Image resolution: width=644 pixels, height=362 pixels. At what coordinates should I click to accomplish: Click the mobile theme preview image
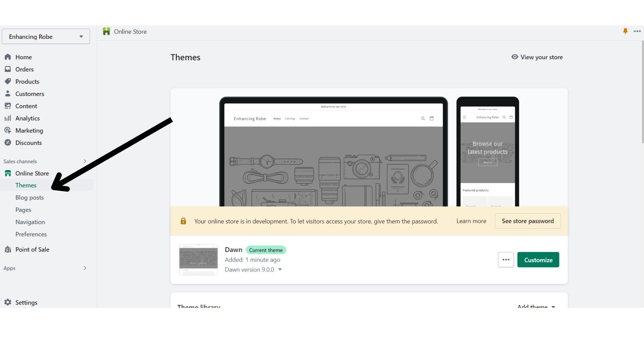coord(488,152)
